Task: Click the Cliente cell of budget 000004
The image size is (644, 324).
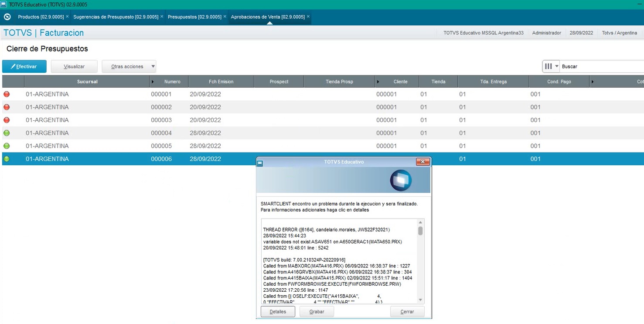Action: pyautogui.click(x=387, y=133)
